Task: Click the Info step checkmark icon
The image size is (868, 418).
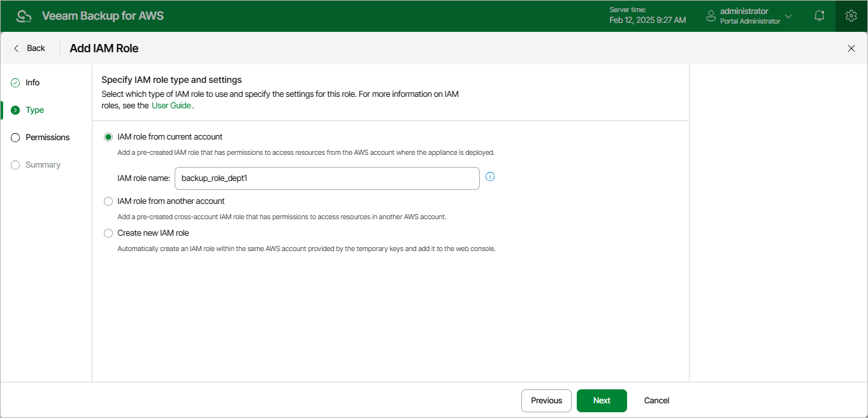Action: click(x=15, y=83)
